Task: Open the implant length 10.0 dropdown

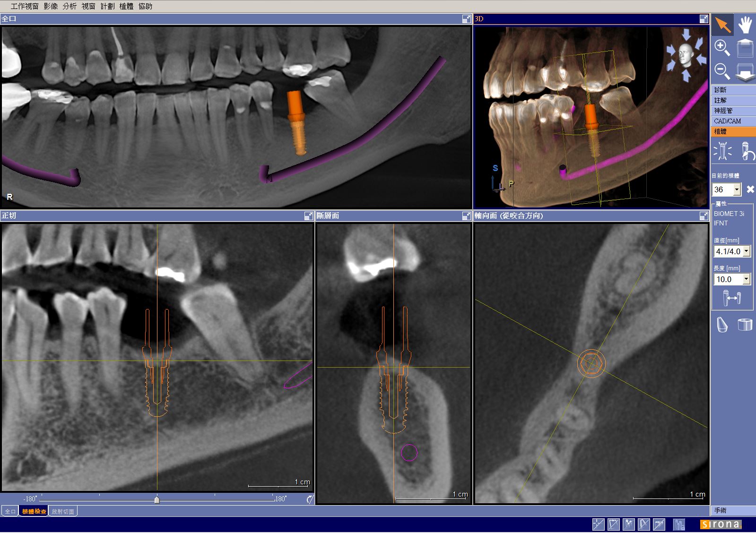Action: tap(746, 279)
